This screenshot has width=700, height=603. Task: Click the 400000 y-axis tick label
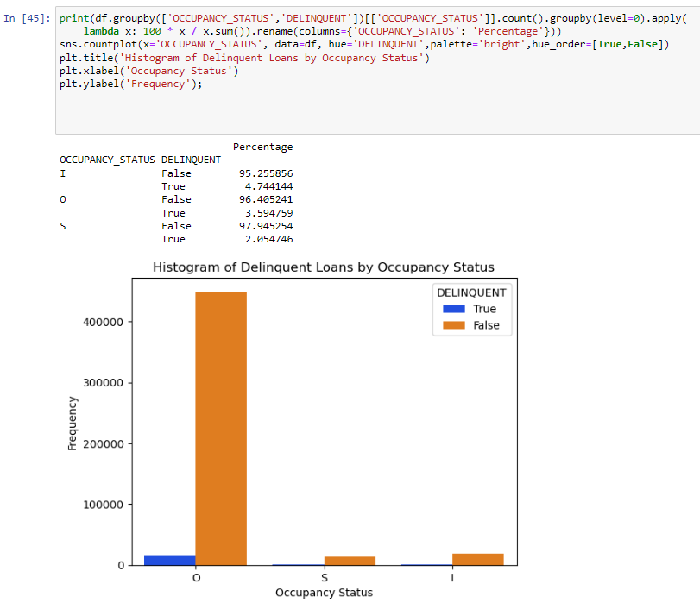click(103, 323)
